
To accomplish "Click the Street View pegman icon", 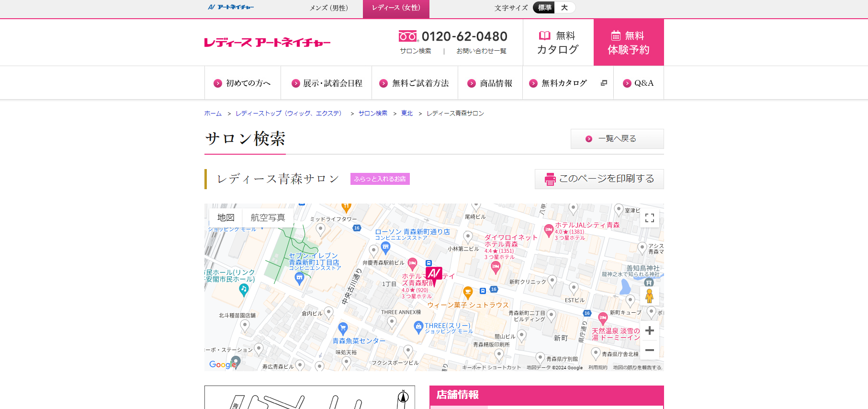I will click(650, 296).
